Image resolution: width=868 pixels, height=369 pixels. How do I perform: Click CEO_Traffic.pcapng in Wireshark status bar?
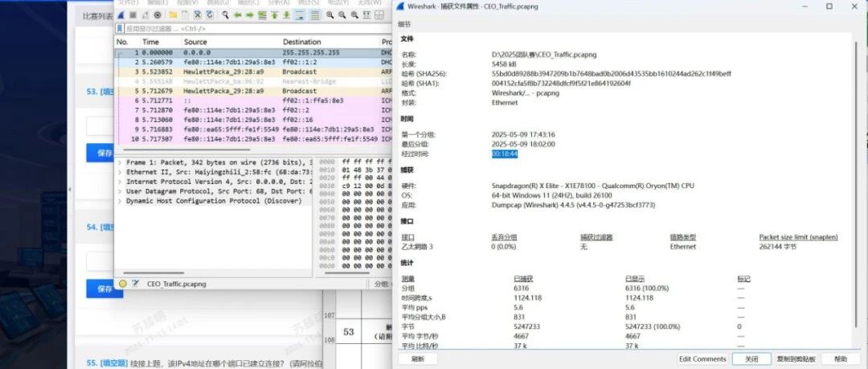tap(176, 284)
